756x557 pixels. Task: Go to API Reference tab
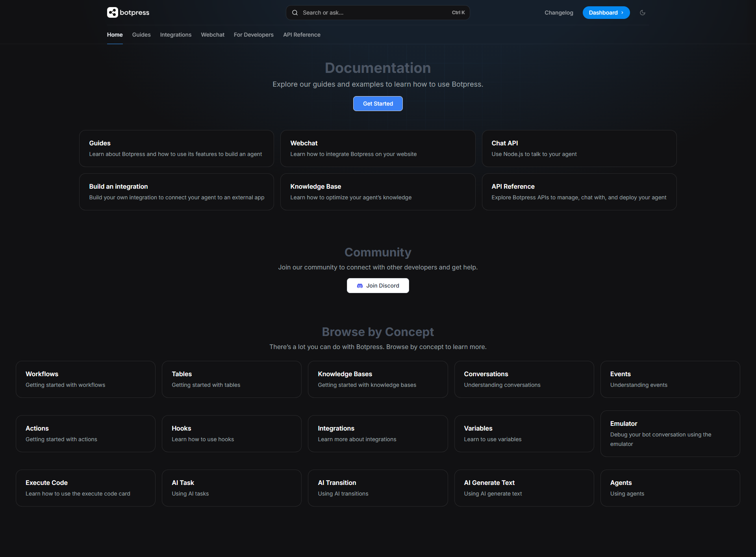(x=302, y=35)
